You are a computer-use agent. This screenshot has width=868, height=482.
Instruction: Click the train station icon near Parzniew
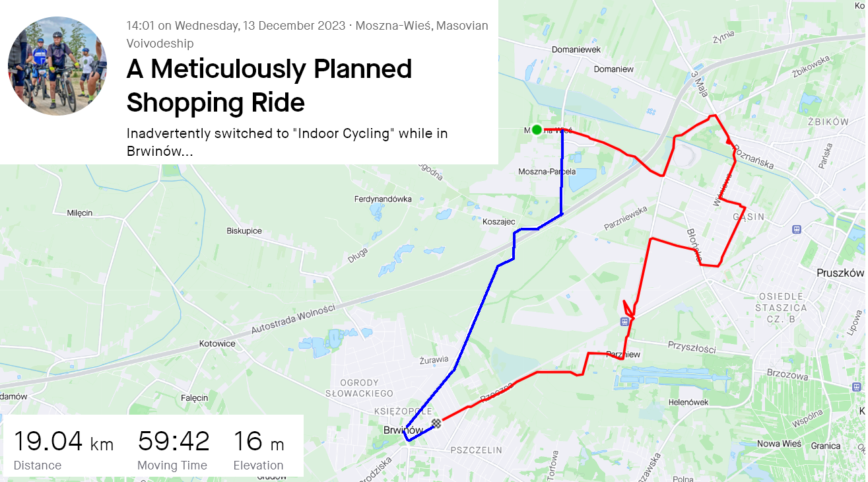click(x=624, y=322)
